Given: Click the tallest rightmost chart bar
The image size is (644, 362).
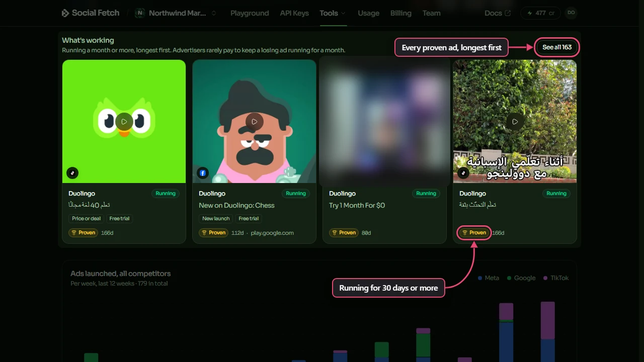Looking at the screenshot, I should point(548,332).
